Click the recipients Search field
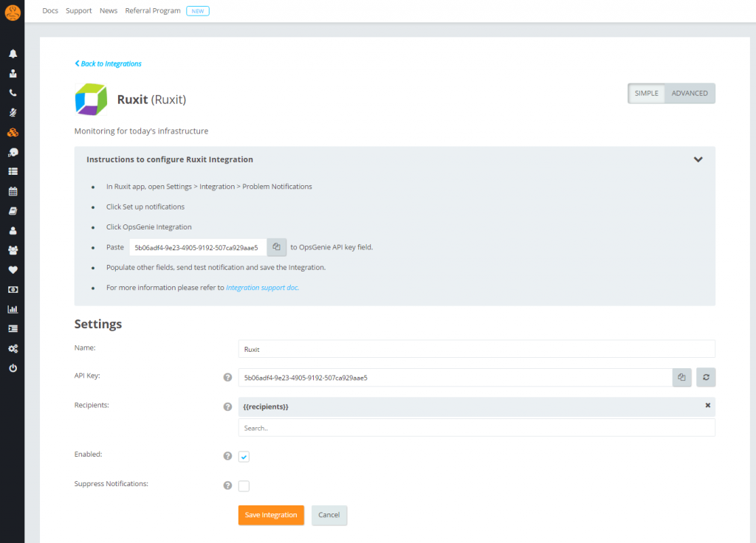 [x=476, y=428]
